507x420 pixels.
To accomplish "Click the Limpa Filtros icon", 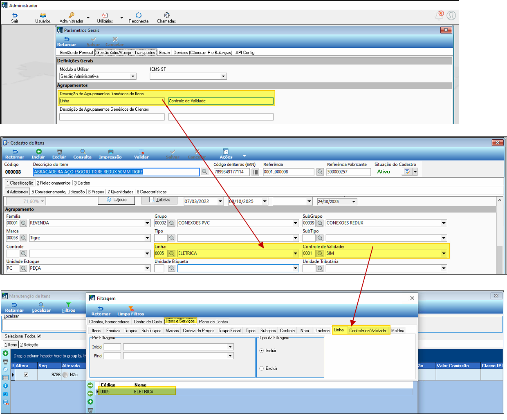I will point(131,309).
